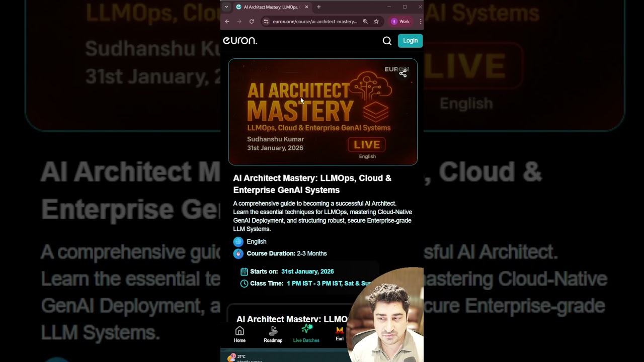Select the course title heading text
Screen dimensions: 644x362
pyautogui.click(x=312, y=184)
